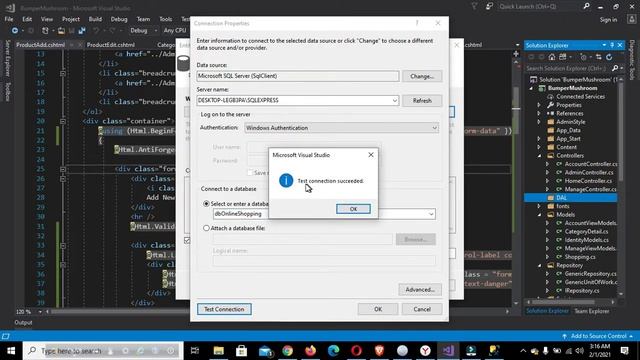Click the Refresh server list button
The height and width of the screenshot is (360, 640).
click(422, 100)
